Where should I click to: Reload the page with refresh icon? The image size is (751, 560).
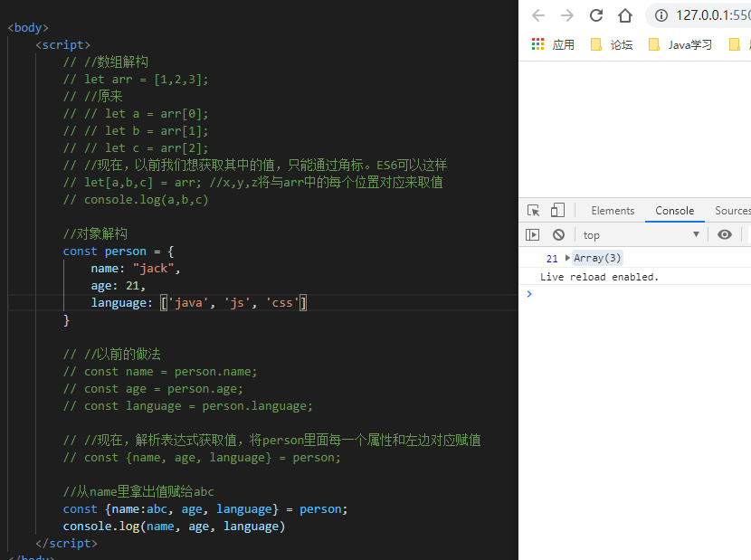point(595,15)
